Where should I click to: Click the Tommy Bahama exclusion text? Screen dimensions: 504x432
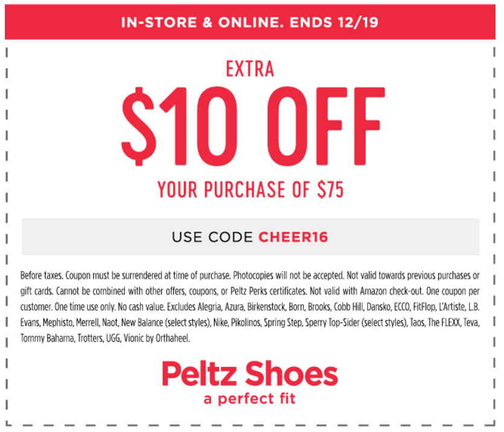click(47, 338)
